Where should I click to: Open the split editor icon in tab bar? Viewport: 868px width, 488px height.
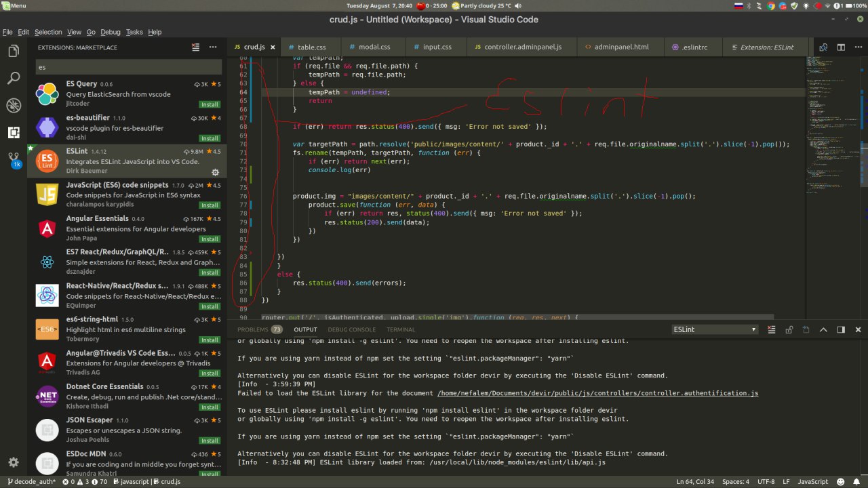point(841,47)
